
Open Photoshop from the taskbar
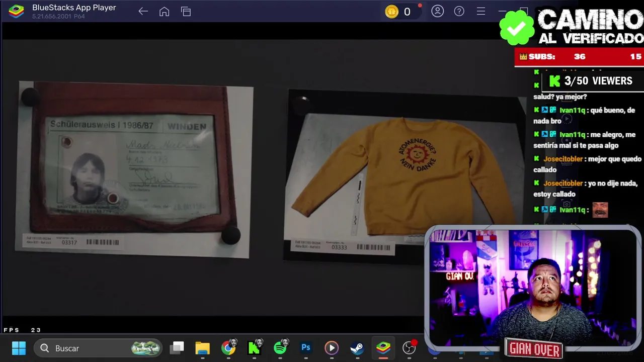[x=305, y=347]
